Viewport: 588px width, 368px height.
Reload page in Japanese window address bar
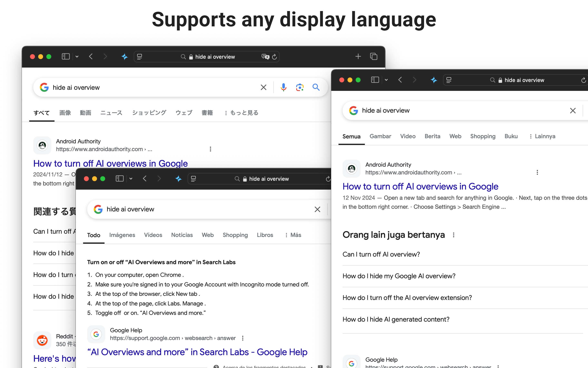click(x=274, y=57)
